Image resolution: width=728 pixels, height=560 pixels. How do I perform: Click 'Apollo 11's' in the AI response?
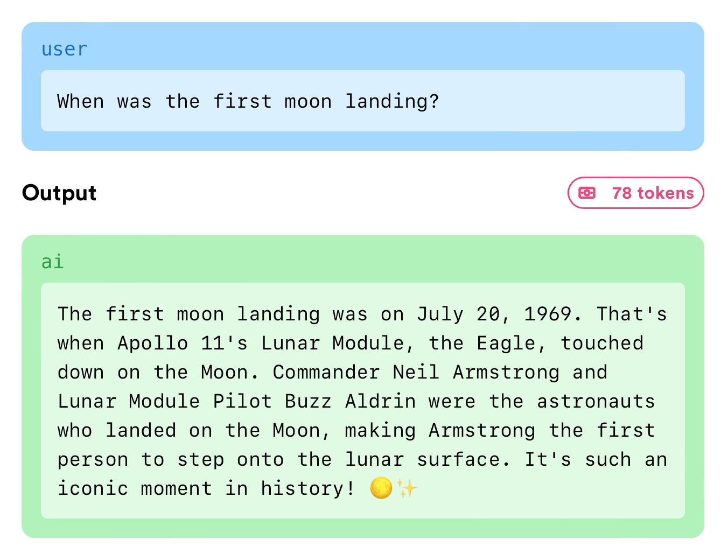click(x=183, y=343)
